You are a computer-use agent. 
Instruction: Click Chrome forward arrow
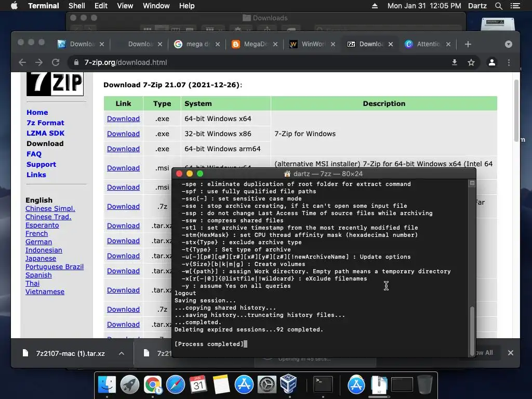point(39,62)
